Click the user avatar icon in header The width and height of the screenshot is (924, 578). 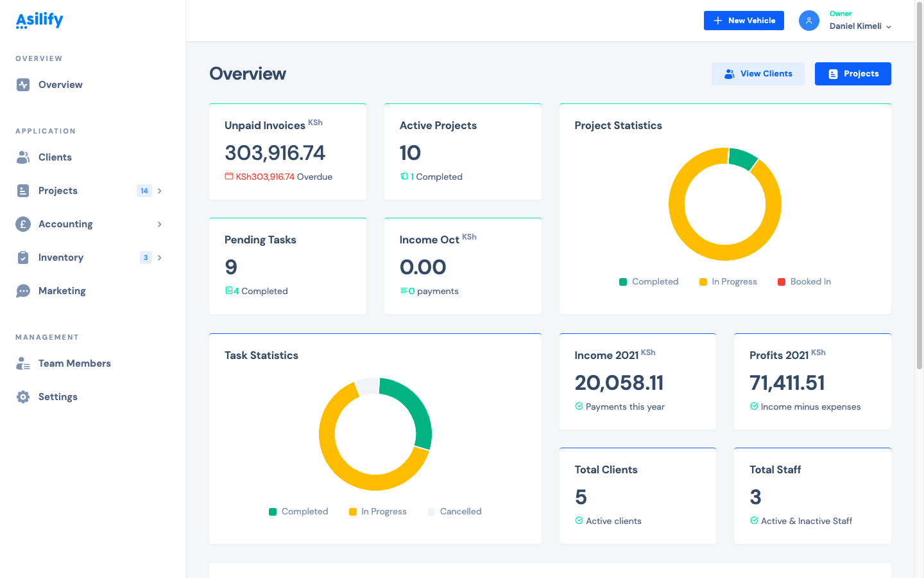click(x=809, y=21)
